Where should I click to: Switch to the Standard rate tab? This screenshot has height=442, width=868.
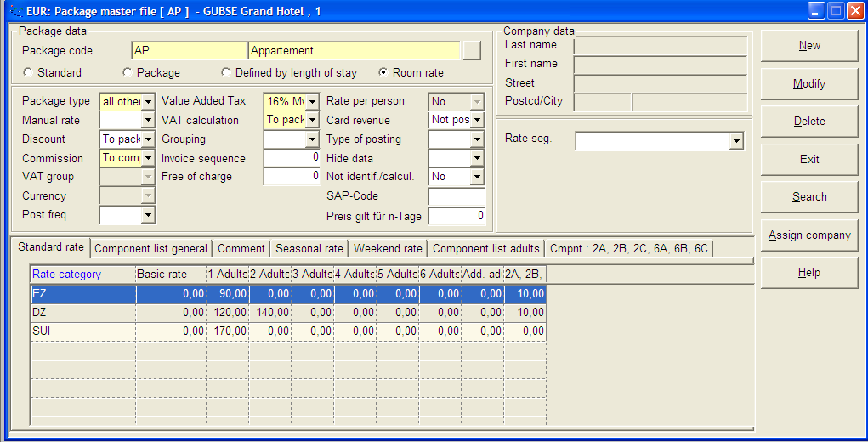click(51, 247)
